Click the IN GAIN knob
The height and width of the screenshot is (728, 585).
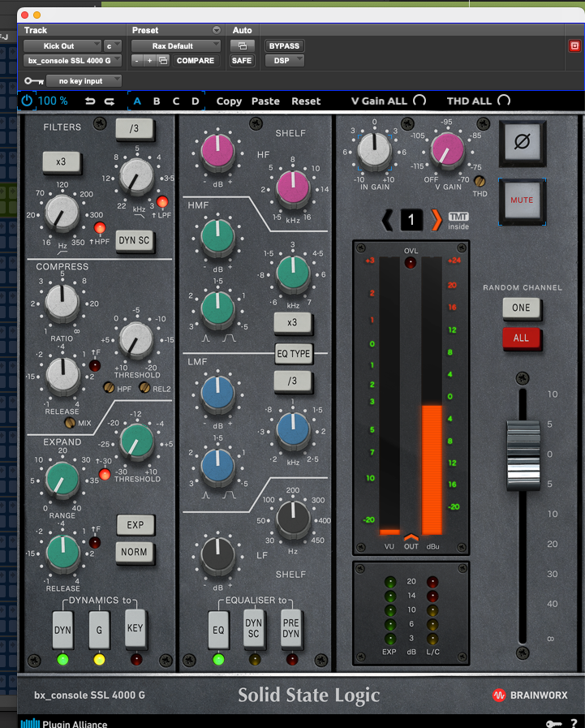374,149
